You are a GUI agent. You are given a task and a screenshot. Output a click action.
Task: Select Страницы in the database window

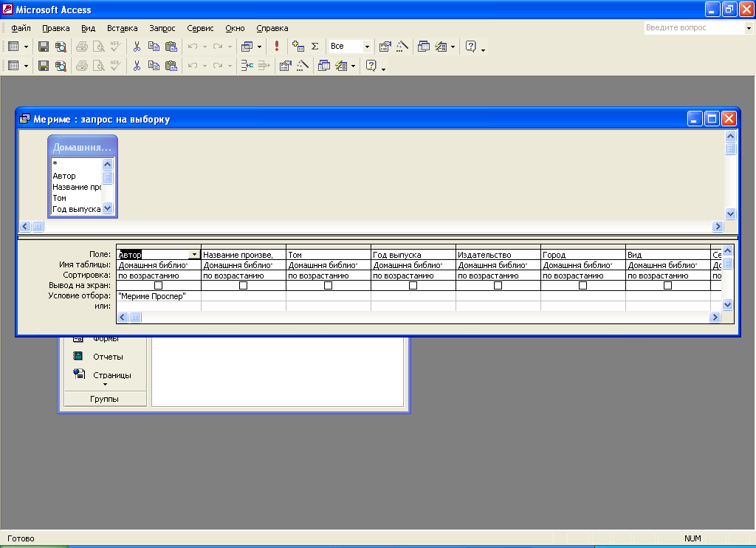[x=112, y=375]
